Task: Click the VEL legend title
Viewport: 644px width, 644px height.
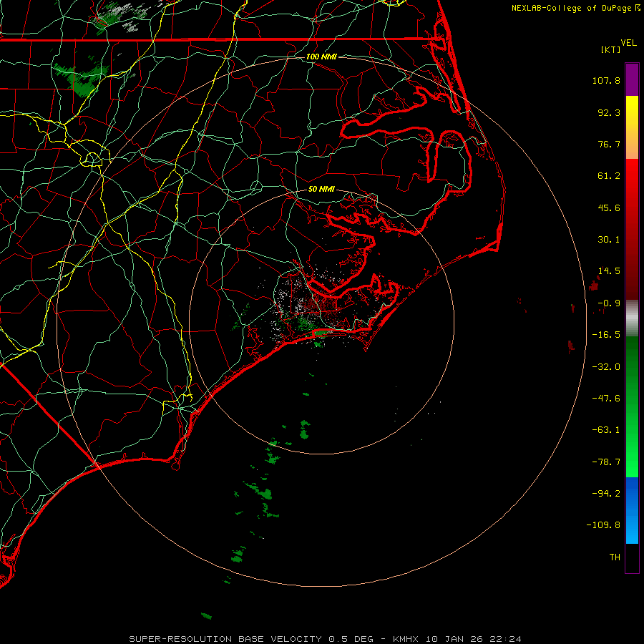Action: [x=628, y=43]
